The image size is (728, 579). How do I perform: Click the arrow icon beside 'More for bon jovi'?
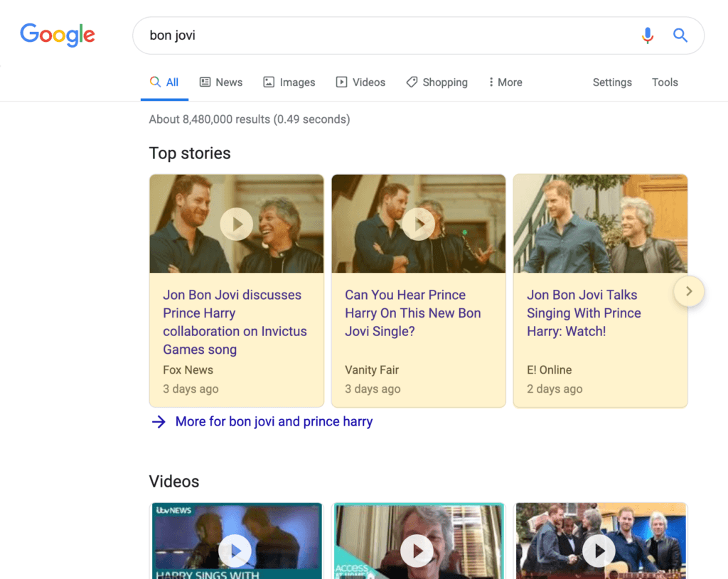click(x=159, y=422)
